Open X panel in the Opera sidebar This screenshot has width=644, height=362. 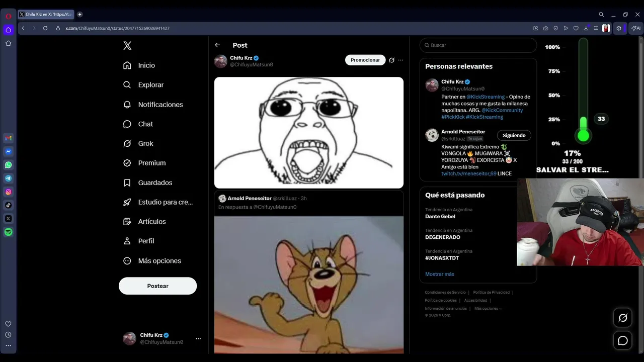[8, 219]
